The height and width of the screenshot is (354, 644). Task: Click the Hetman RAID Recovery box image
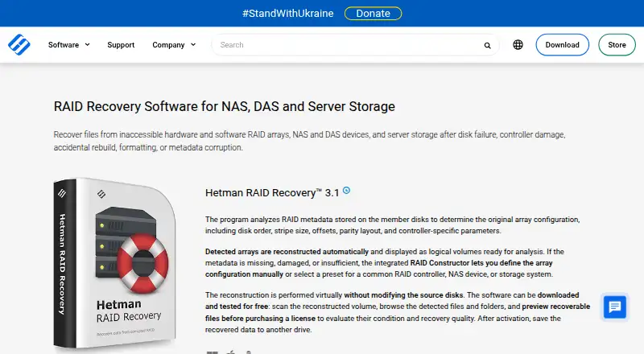(114, 263)
